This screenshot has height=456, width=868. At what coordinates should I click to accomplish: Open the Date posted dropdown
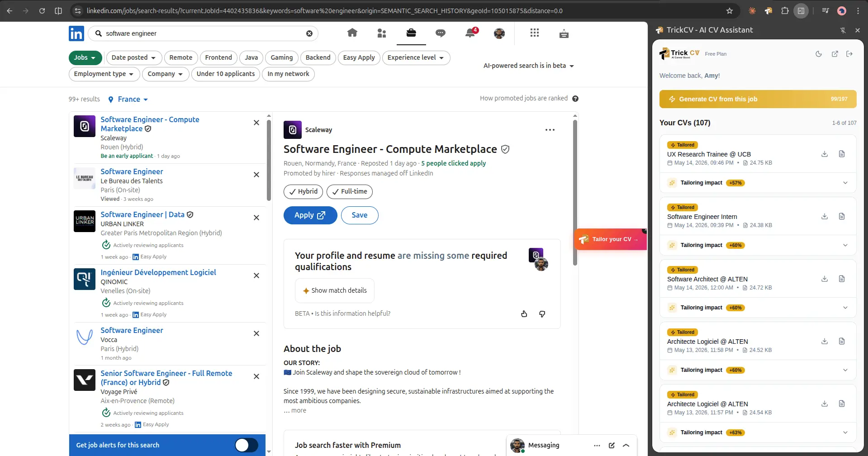(x=134, y=57)
